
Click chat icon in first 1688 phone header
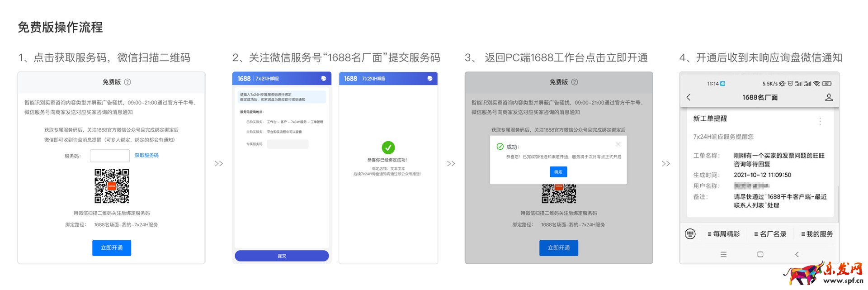pyautogui.click(x=323, y=79)
